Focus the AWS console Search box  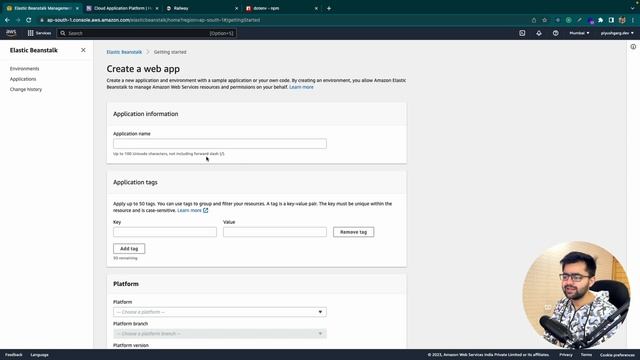[146, 33]
